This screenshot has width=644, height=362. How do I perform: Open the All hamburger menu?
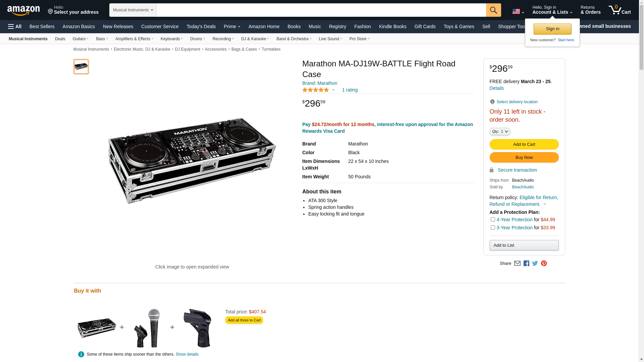coord(15,26)
